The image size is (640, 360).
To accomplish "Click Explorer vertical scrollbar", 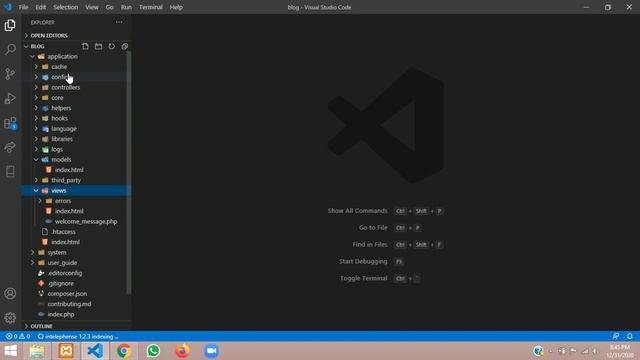I will pyautogui.click(x=129, y=172).
